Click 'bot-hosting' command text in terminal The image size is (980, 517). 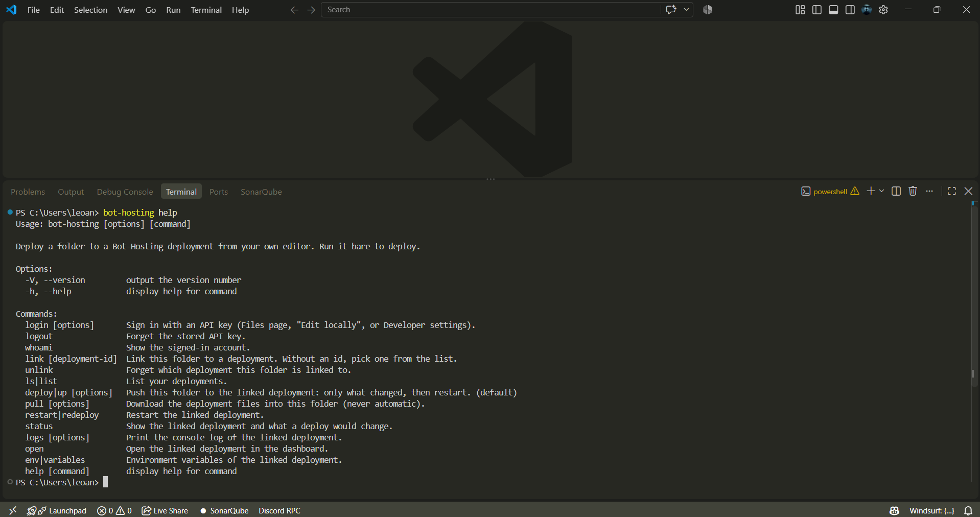pos(129,213)
